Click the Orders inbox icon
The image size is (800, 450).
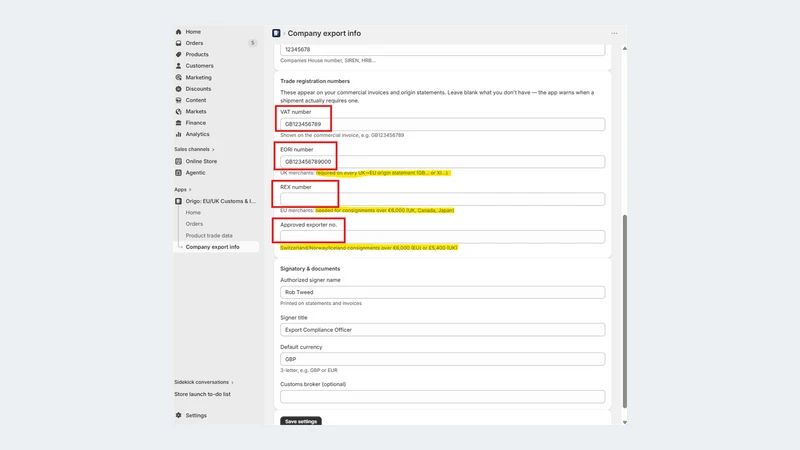[179, 43]
